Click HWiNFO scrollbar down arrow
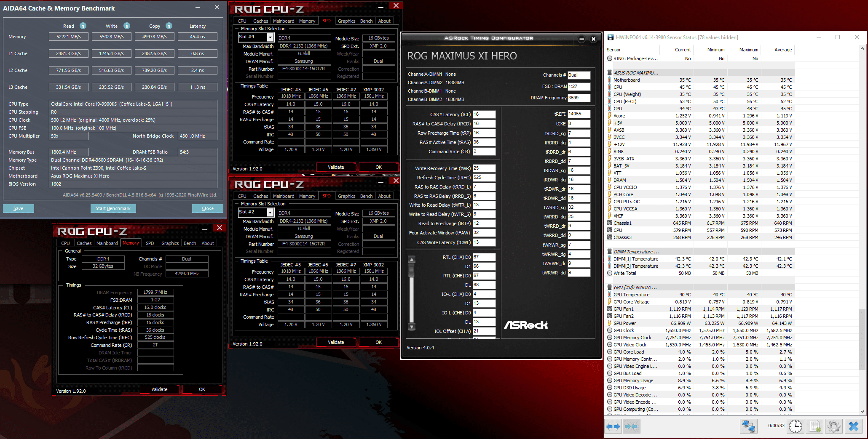Viewport: 868px width, 439px height. click(862, 411)
